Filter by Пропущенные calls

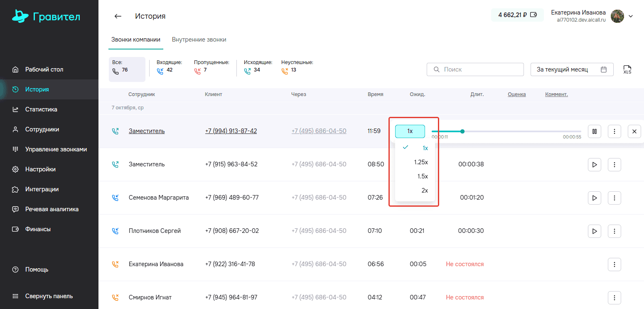tap(211, 67)
